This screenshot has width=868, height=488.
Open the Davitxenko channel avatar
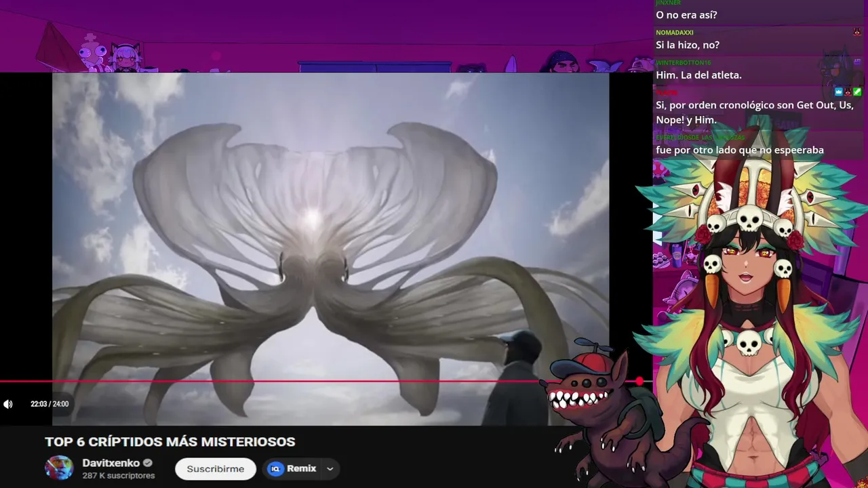[59, 468]
